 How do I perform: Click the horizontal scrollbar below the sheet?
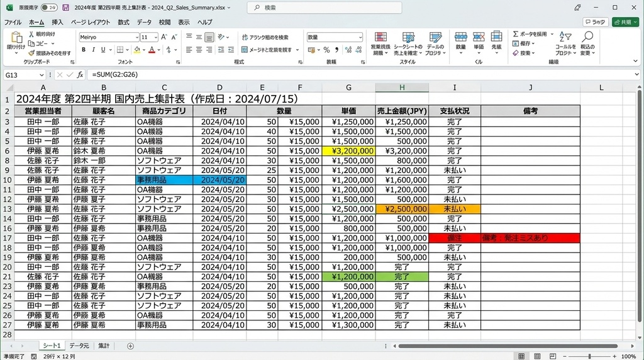click(508, 346)
